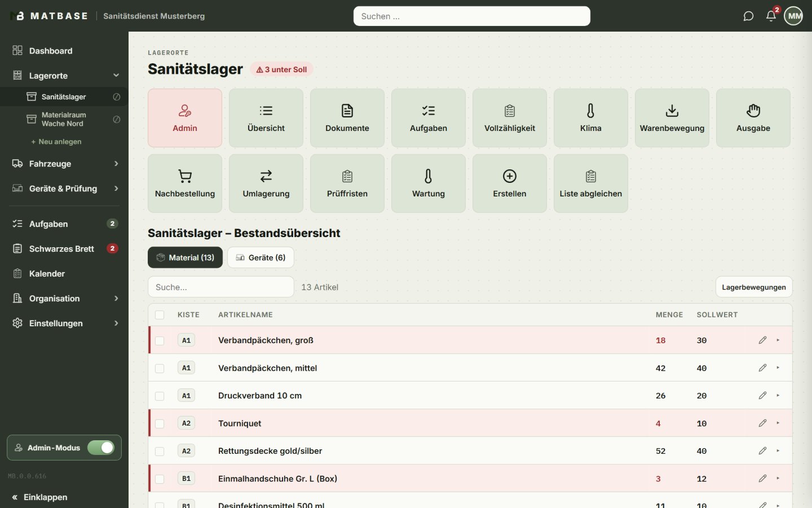Open the Ausgabe tile
Screen dimensions: 812x508
753,118
